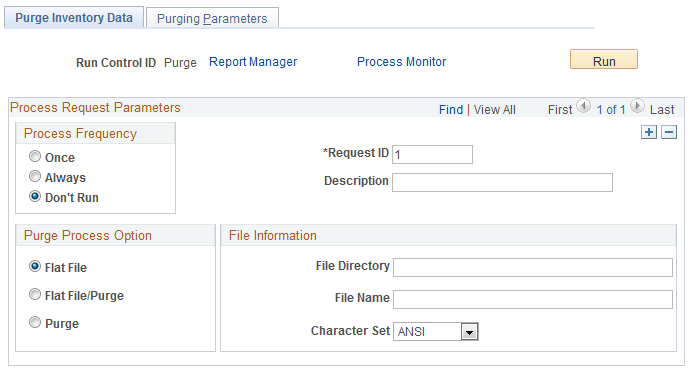Focus the Request ID input field
The width and height of the screenshot is (695, 375).
(432, 154)
